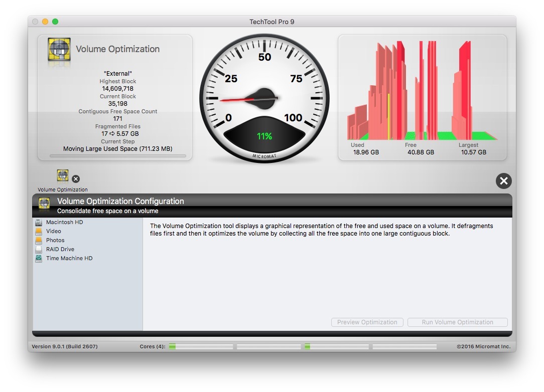Select the RAID Drive icon
Image resolution: width=544 pixels, height=392 pixels.
click(39, 249)
